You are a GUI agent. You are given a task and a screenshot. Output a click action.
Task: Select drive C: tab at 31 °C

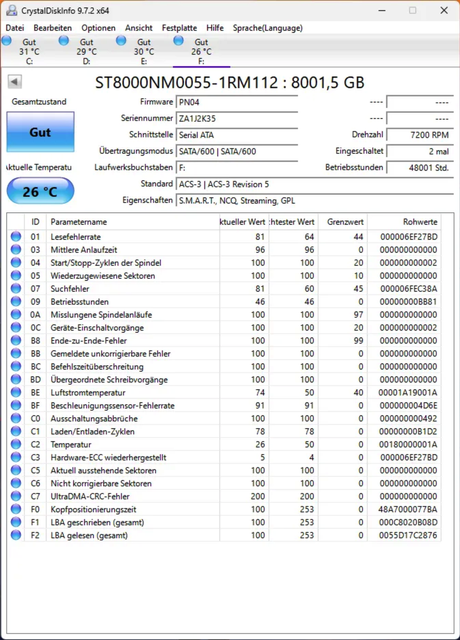[29, 51]
